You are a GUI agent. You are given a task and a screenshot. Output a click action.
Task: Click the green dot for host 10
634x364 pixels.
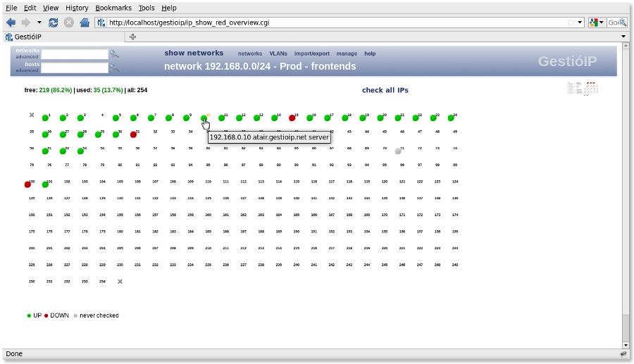coord(204,118)
